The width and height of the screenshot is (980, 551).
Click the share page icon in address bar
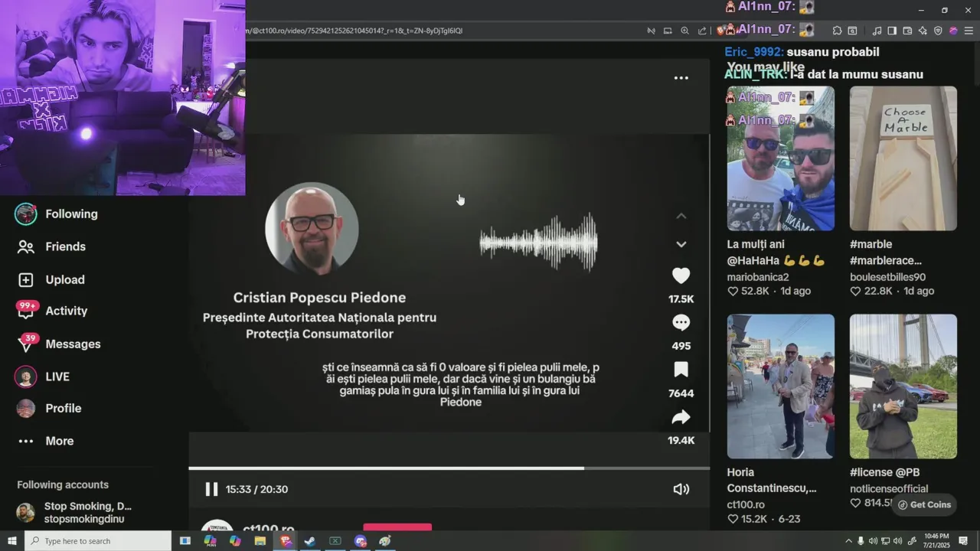click(x=702, y=31)
